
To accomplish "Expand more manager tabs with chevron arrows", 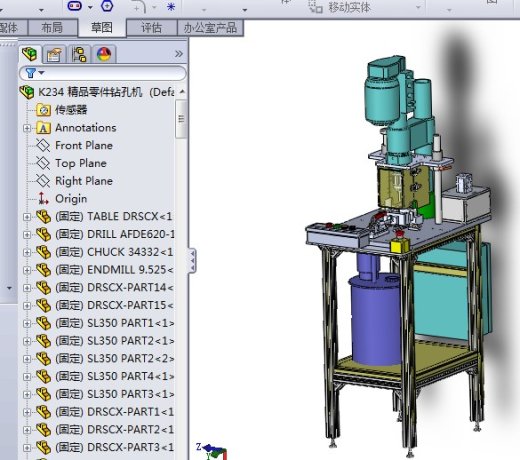I will click(x=179, y=54).
